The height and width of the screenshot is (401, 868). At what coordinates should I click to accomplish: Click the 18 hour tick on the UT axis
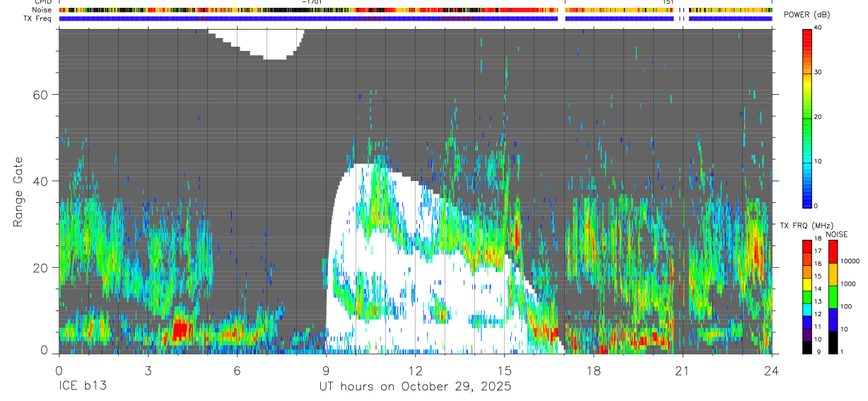coord(593,370)
